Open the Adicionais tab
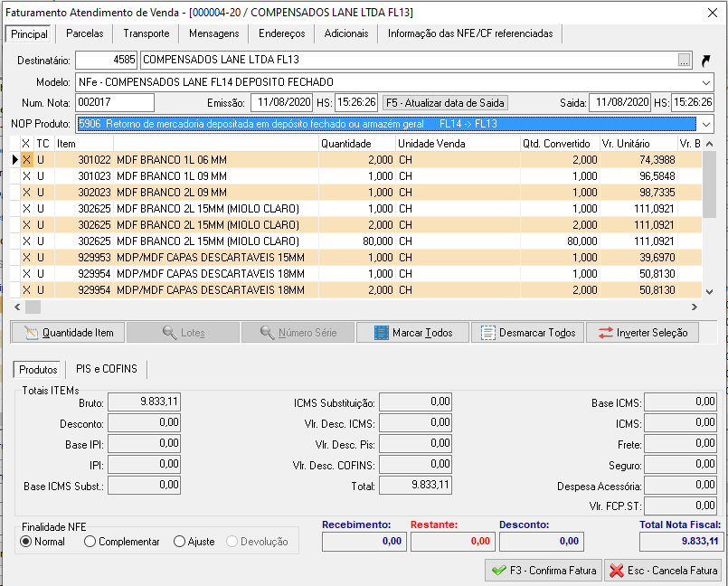The image size is (728, 586). click(346, 33)
